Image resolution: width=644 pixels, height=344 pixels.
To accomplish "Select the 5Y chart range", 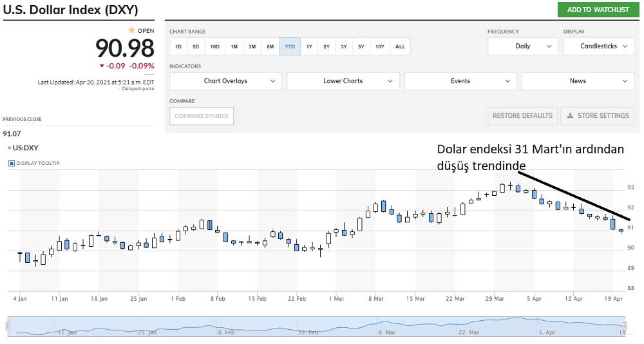I will pyautogui.click(x=361, y=46).
